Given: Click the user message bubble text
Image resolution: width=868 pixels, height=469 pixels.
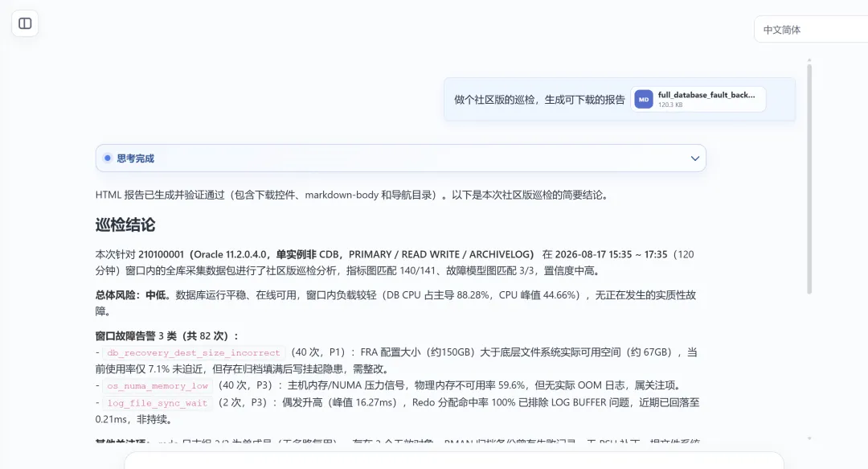Looking at the screenshot, I should pyautogui.click(x=539, y=100).
